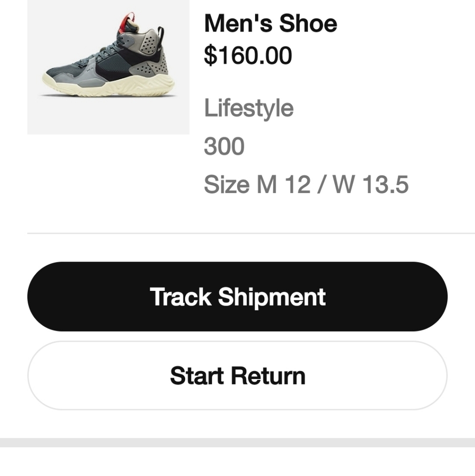Select the Men's Shoe product title
Image resolution: width=475 pixels, height=476 pixels.
(270, 23)
